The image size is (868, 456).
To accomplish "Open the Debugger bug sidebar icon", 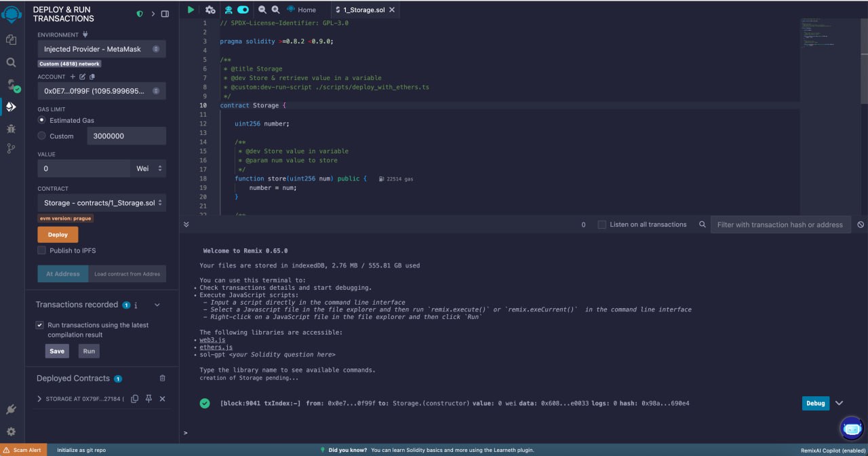I will pos(11,128).
